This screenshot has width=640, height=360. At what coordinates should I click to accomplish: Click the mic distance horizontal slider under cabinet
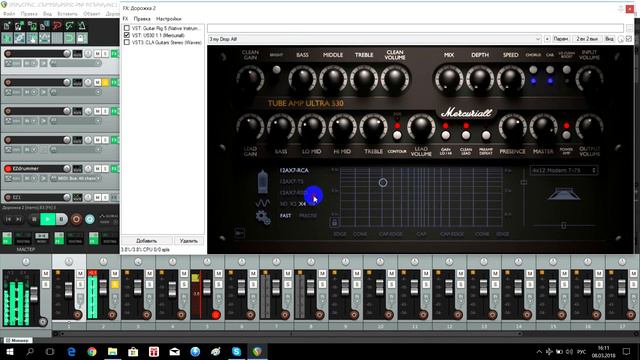click(564, 225)
